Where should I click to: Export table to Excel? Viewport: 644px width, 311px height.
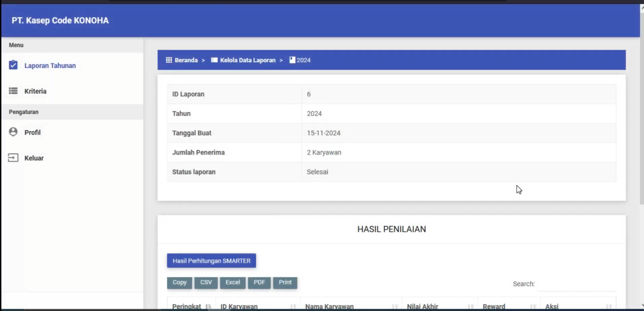tap(233, 282)
